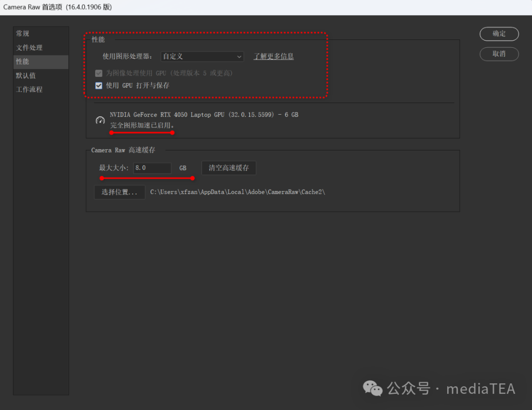Screen dimensions: 532x410
Task: Click the GPU performance gauge icon
Action: pos(100,120)
